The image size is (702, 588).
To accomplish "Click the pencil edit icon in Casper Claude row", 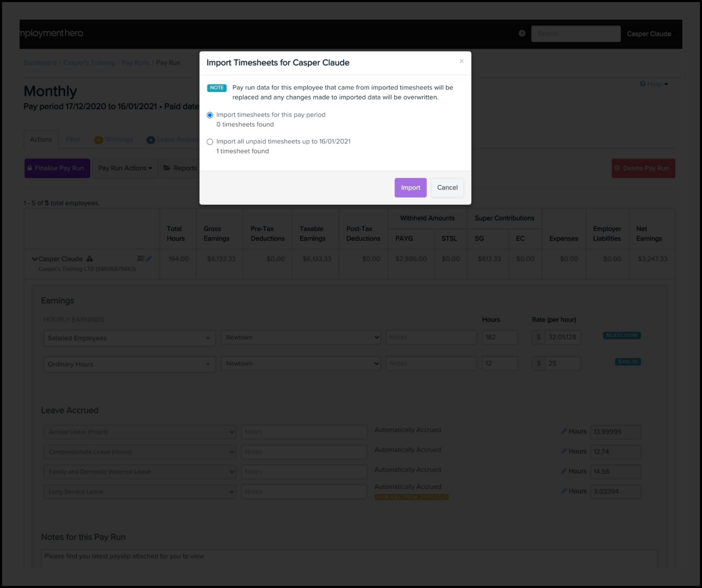I will [x=149, y=259].
